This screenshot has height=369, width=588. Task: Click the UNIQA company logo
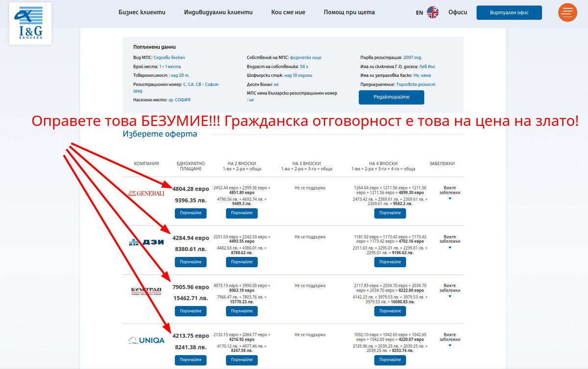coord(146,340)
